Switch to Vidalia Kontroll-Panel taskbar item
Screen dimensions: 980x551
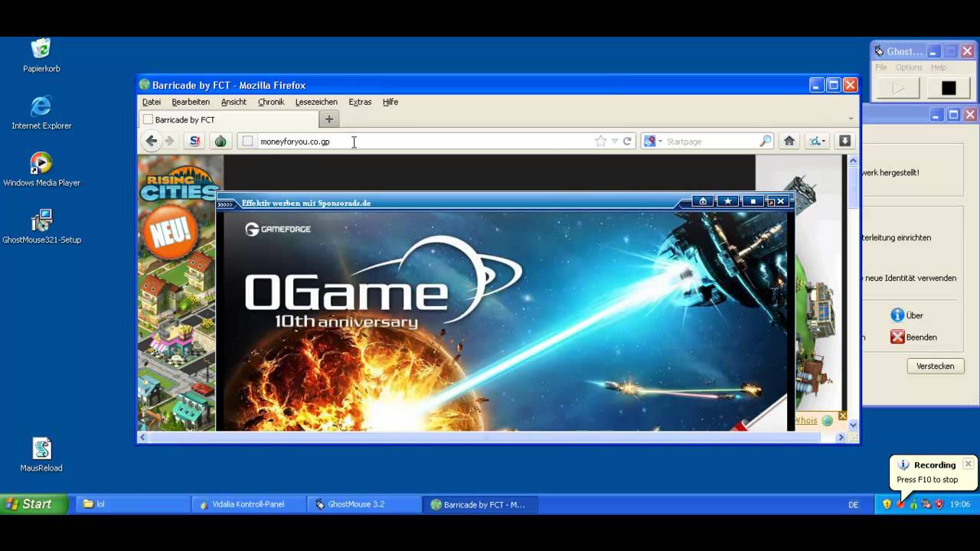pyautogui.click(x=249, y=504)
